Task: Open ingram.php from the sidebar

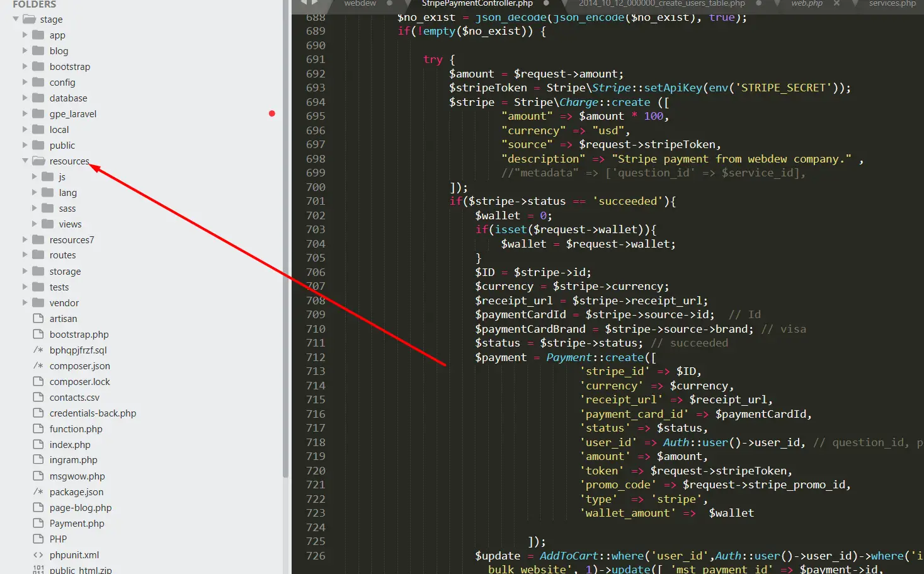Action: point(73,460)
